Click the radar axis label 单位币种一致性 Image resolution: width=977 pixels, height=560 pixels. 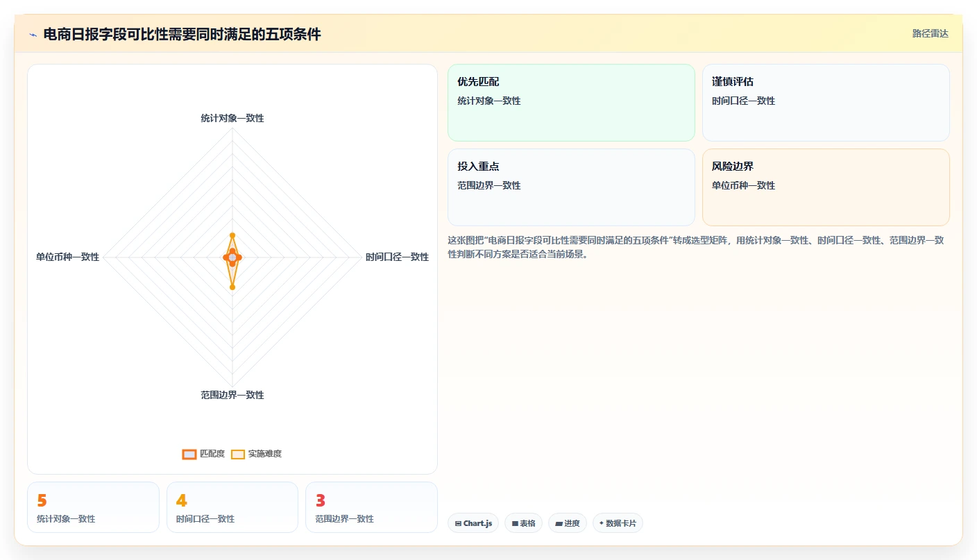(67, 257)
